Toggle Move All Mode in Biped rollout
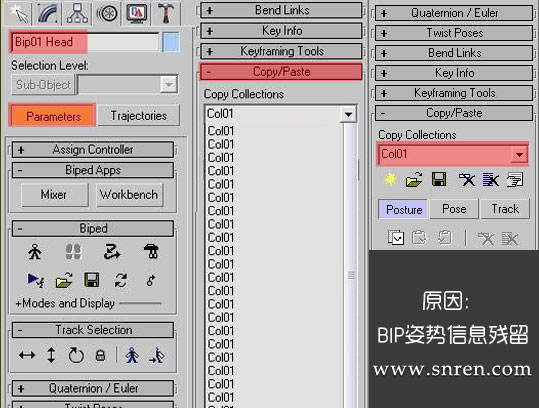 (151, 280)
